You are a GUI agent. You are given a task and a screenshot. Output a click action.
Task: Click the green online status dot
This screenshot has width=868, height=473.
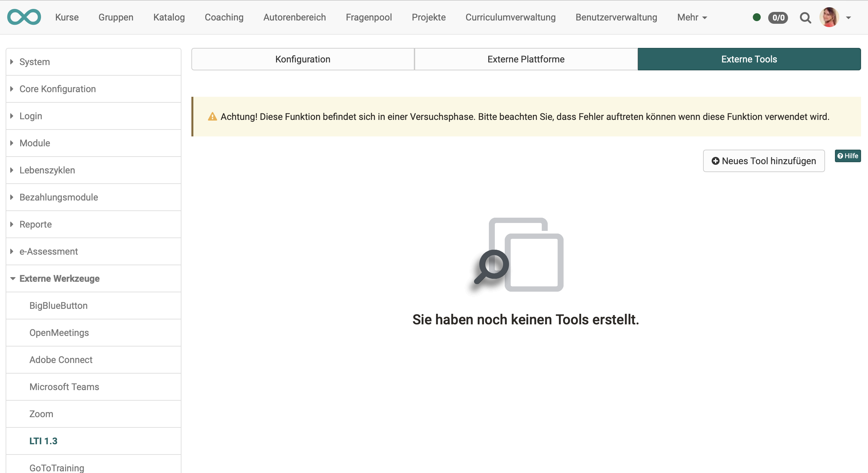[x=757, y=17]
